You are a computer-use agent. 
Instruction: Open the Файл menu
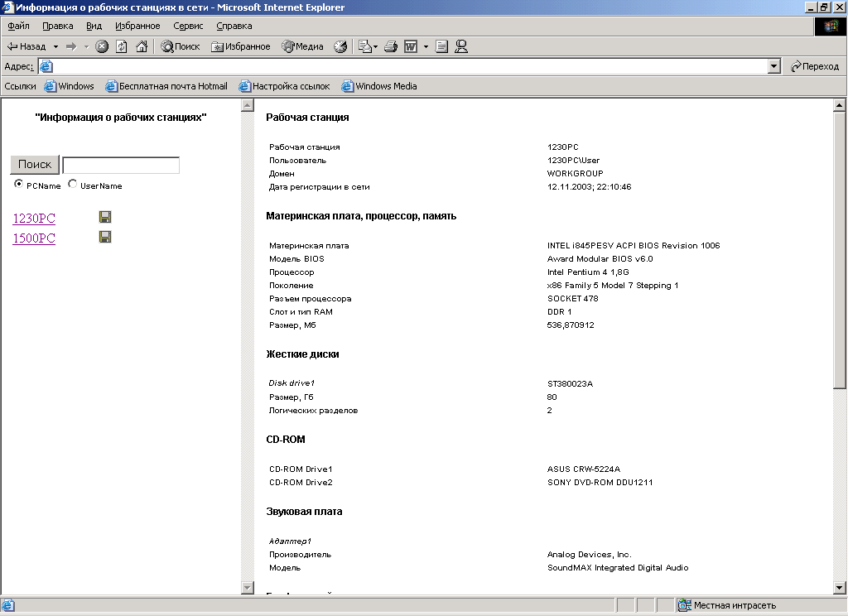(18, 26)
